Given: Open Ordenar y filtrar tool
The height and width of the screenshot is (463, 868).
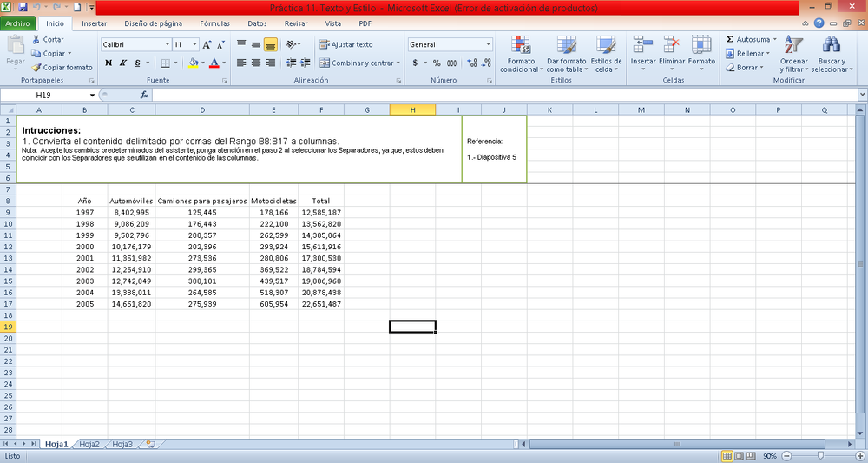Looking at the screenshot, I should (793, 46).
